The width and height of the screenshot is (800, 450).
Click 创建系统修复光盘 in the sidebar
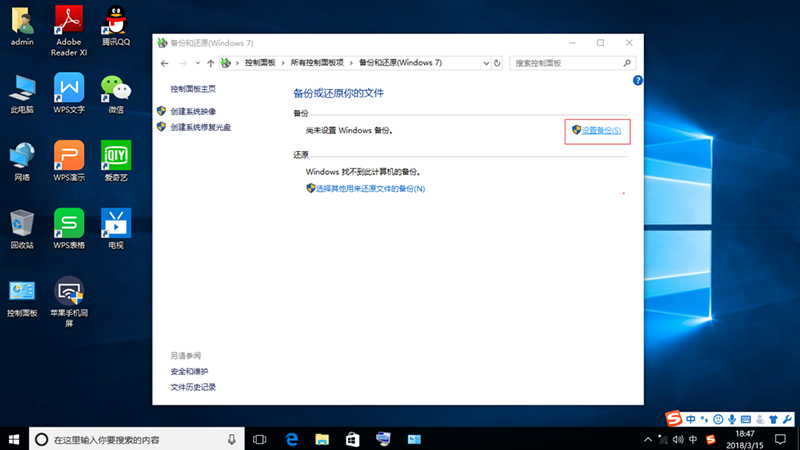201,127
